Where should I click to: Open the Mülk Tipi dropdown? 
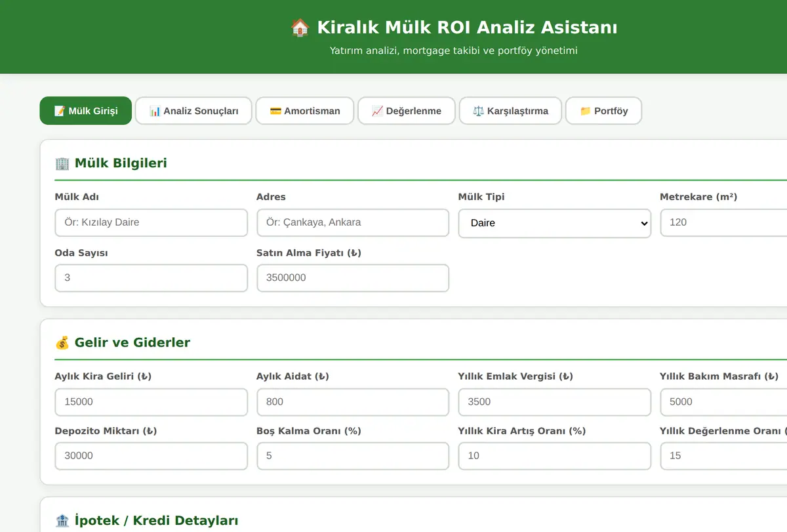coord(555,223)
